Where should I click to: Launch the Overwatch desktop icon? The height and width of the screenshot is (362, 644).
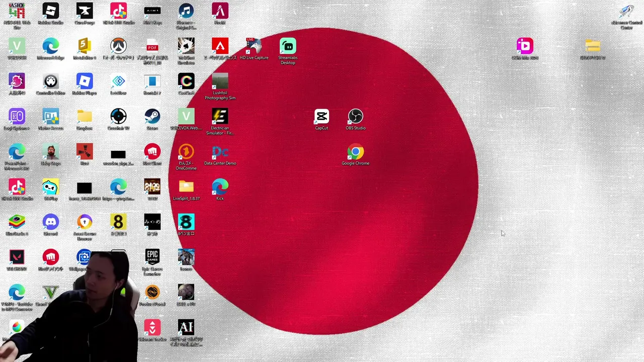[118, 46]
